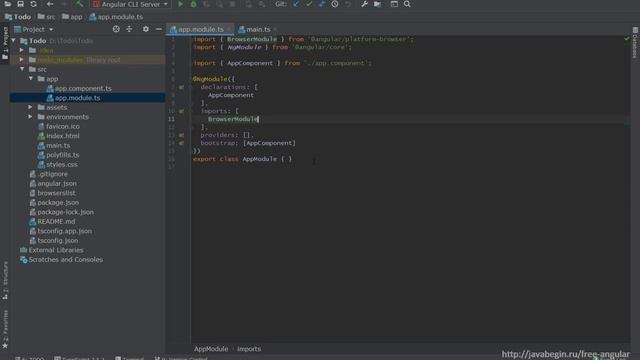Select styles.css in the project tree

(62, 164)
